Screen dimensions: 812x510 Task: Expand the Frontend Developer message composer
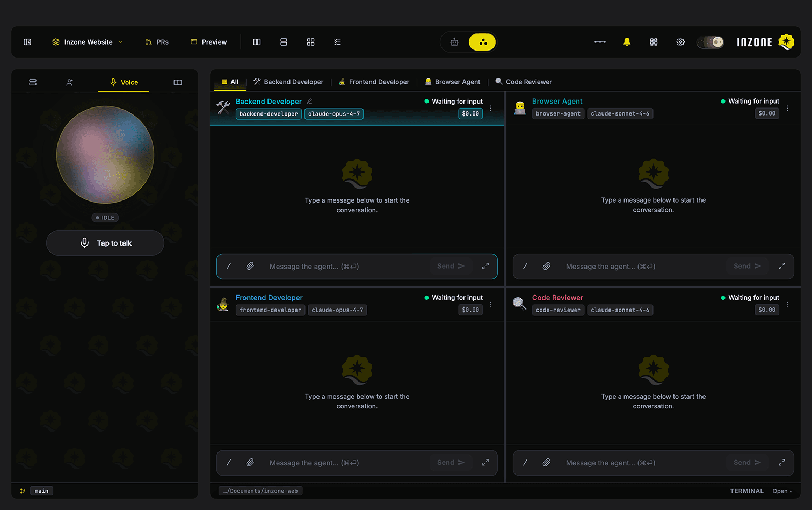coord(485,463)
